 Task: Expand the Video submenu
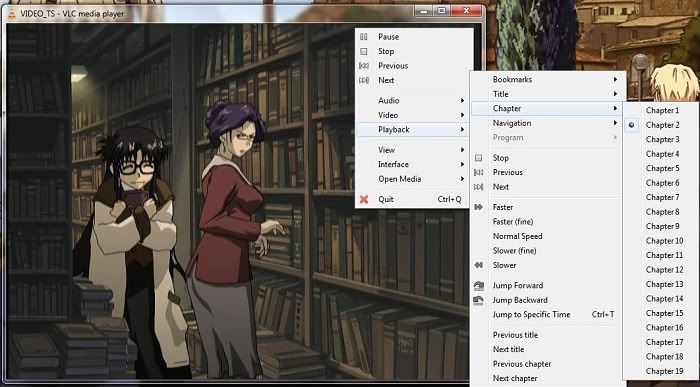[412, 115]
